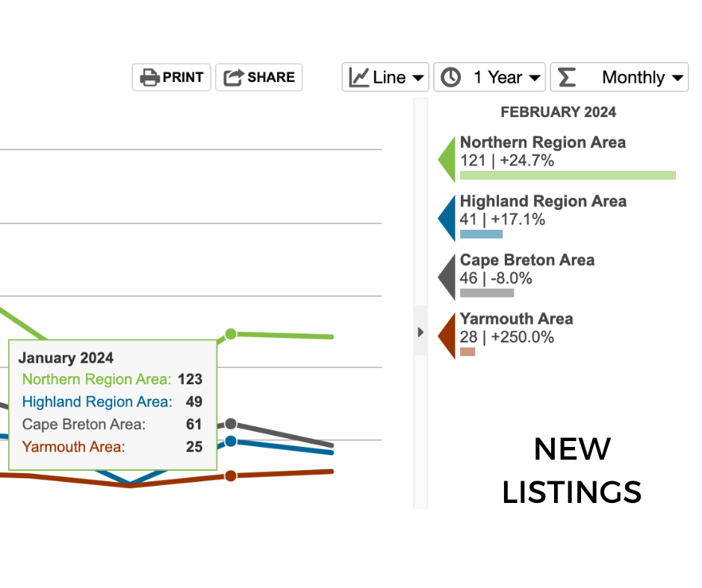The height and width of the screenshot is (588, 702).
Task: Click the share arrow icon
Action: (x=234, y=78)
